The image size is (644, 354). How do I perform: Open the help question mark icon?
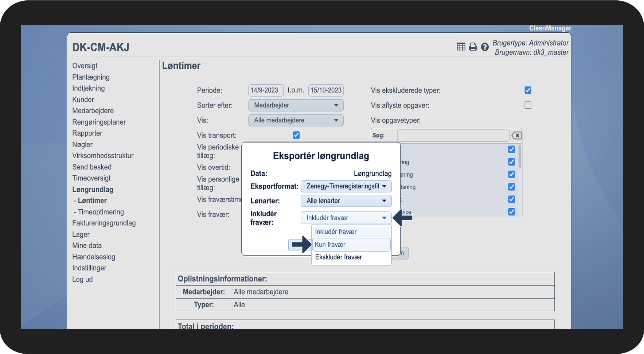(485, 47)
